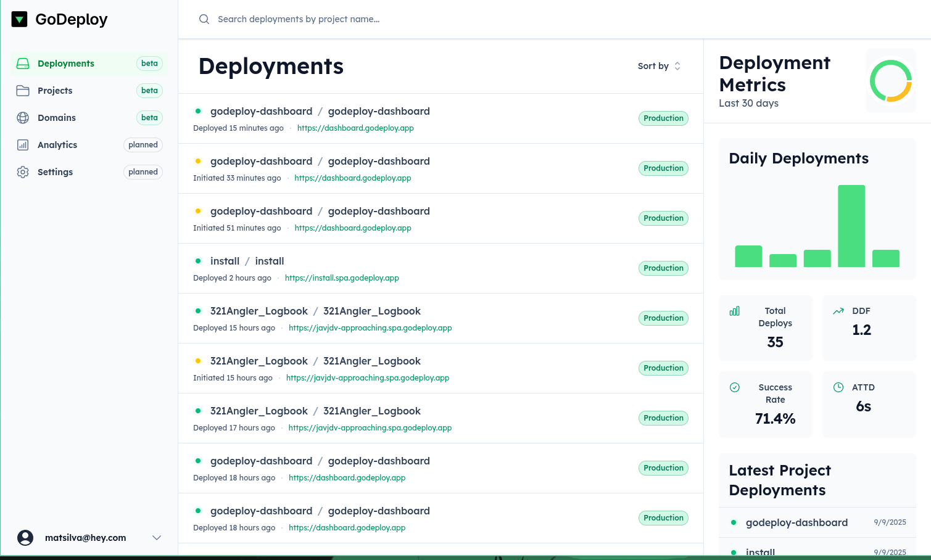
Task: Click the Deployments server icon in sidebar
Action: [x=23, y=64]
